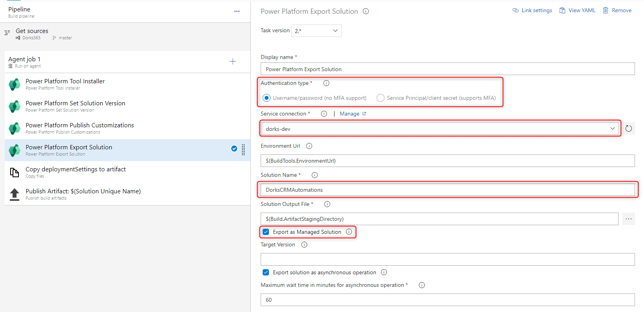Show info for Environment Url
Image resolution: width=644 pixels, height=312 pixels.
click(x=309, y=146)
